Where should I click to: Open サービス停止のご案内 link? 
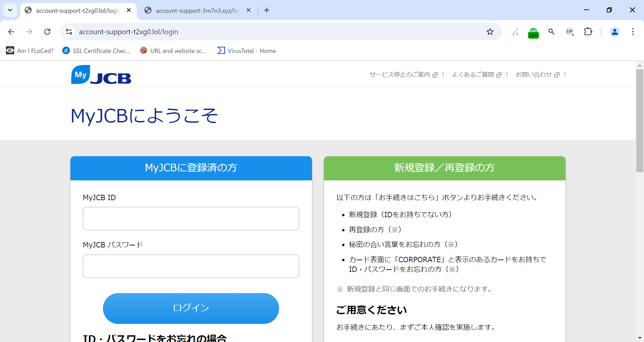pyautogui.click(x=407, y=74)
